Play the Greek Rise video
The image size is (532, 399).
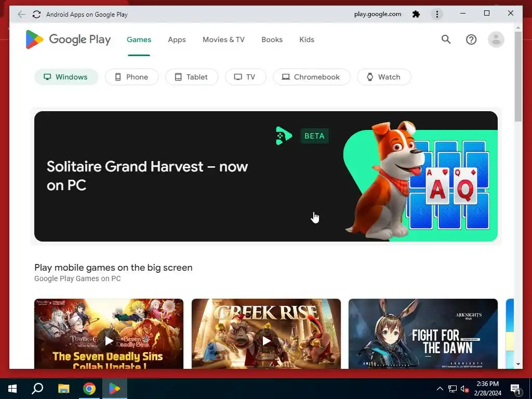coord(266,341)
